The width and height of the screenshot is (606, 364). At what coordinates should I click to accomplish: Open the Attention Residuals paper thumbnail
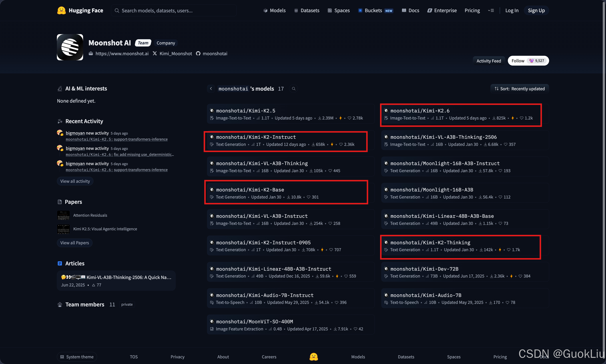63,215
